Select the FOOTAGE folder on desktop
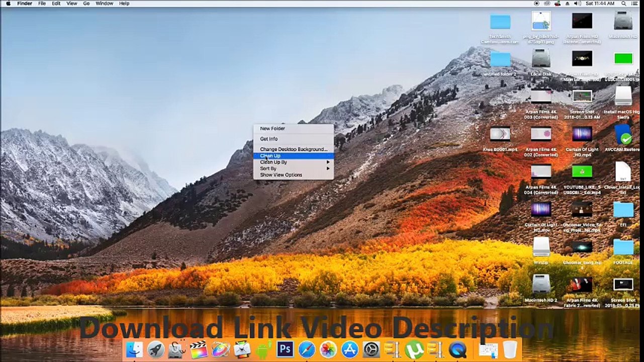The image size is (644, 362). coord(623,247)
